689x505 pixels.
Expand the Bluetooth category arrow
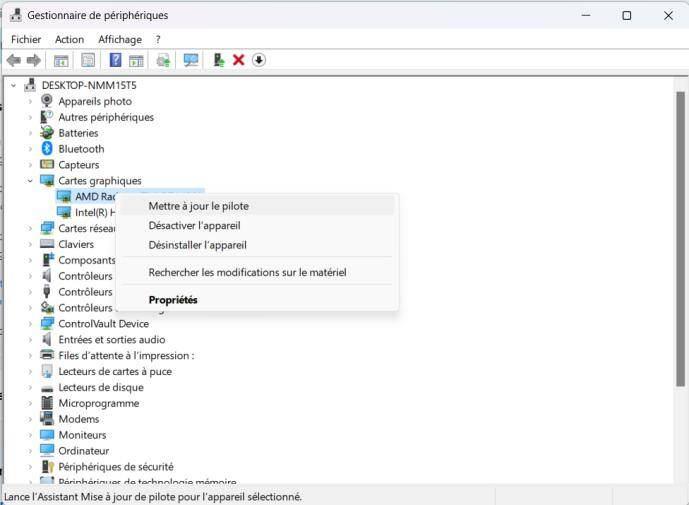pyautogui.click(x=30, y=149)
